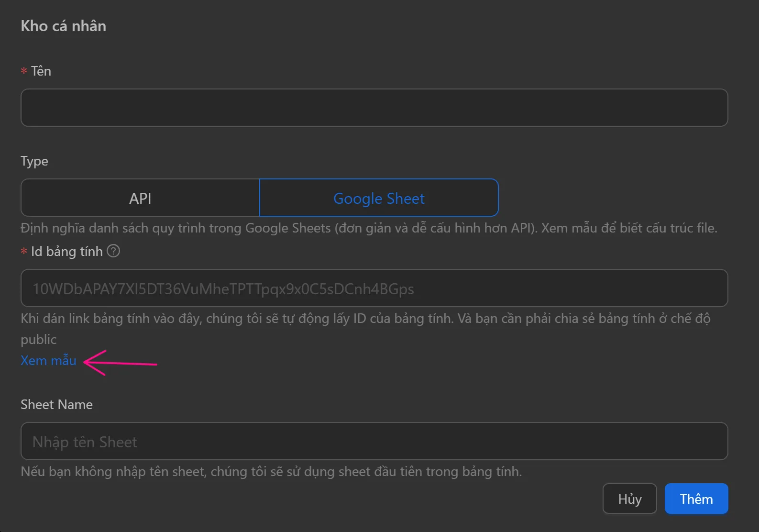Click the pink arrow pointing at Xem mẫu
Screen dimensions: 759x532
coord(120,363)
